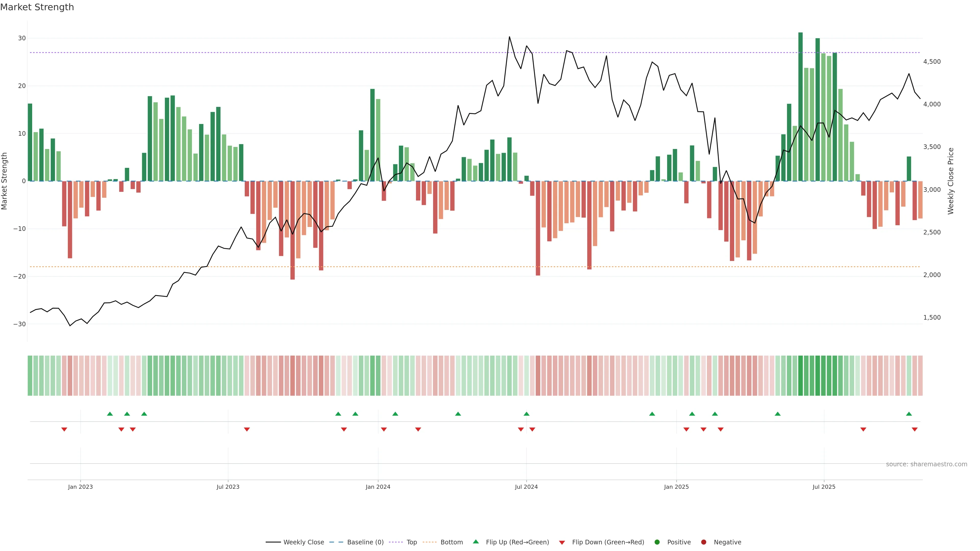The height and width of the screenshot is (551, 980).
Task: Click the source sharemaestro.com text
Action: (x=926, y=464)
